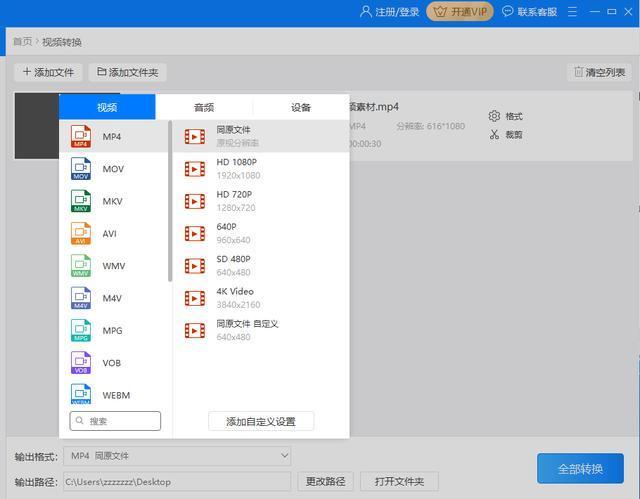Image resolution: width=640 pixels, height=499 pixels.
Task: Select the HD 1080P preset
Action: pos(261,169)
